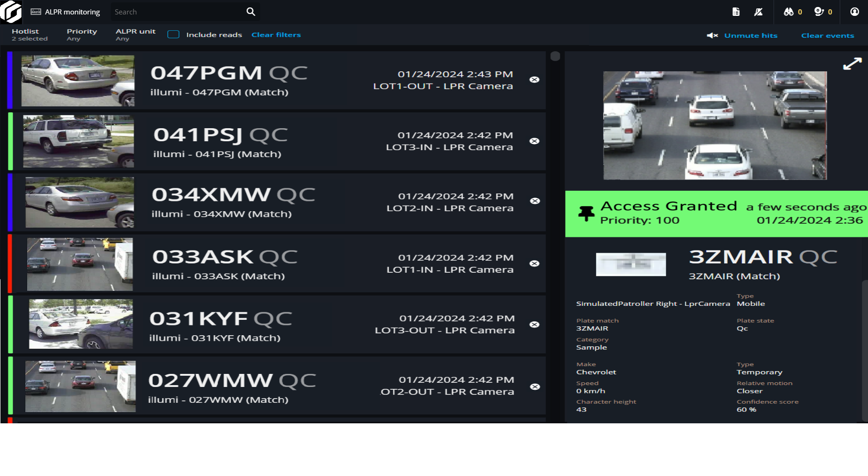This screenshot has height=476, width=868.
Task: Dismiss the 031KYF hit entry
Action: (x=534, y=324)
